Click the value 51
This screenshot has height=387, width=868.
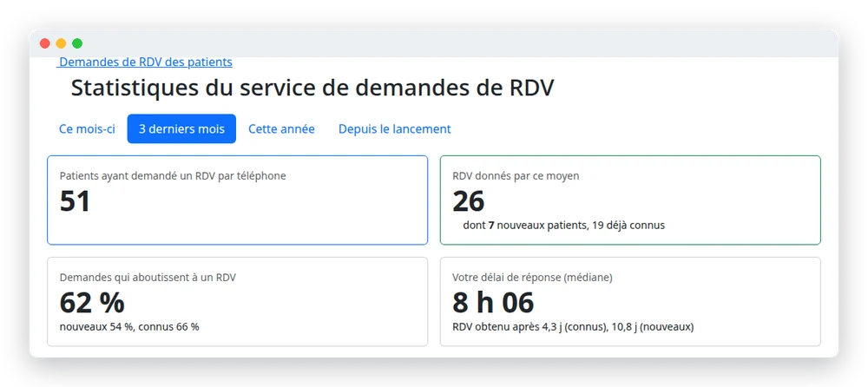[75, 201]
